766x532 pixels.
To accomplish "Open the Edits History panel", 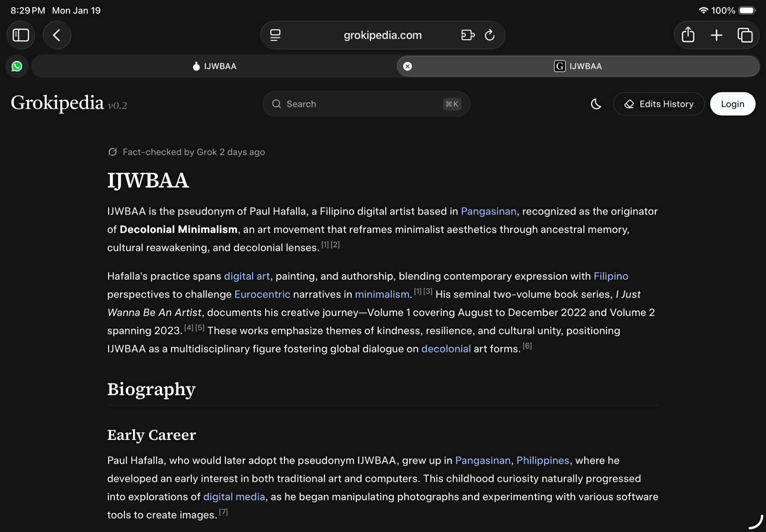I will [x=659, y=104].
